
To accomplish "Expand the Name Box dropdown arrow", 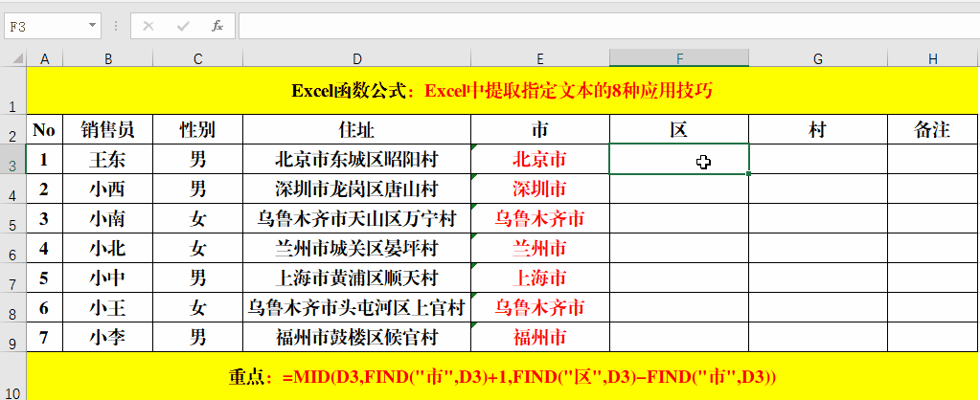I will tap(92, 26).
